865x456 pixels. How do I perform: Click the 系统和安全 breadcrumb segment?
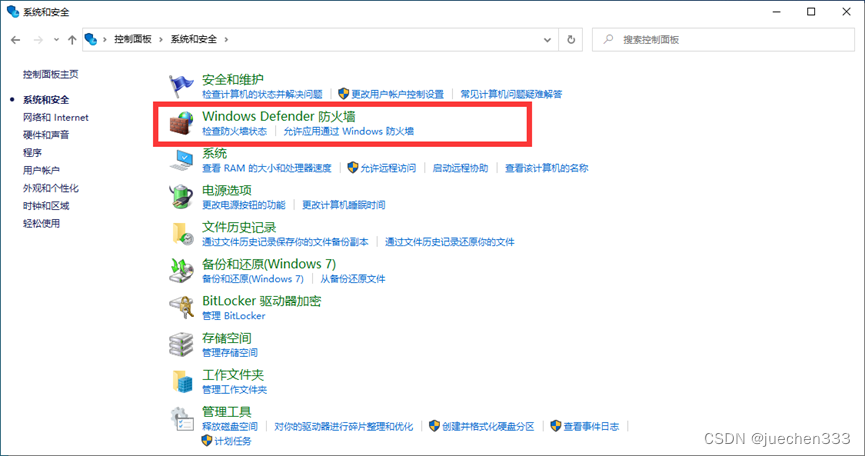pyautogui.click(x=194, y=39)
